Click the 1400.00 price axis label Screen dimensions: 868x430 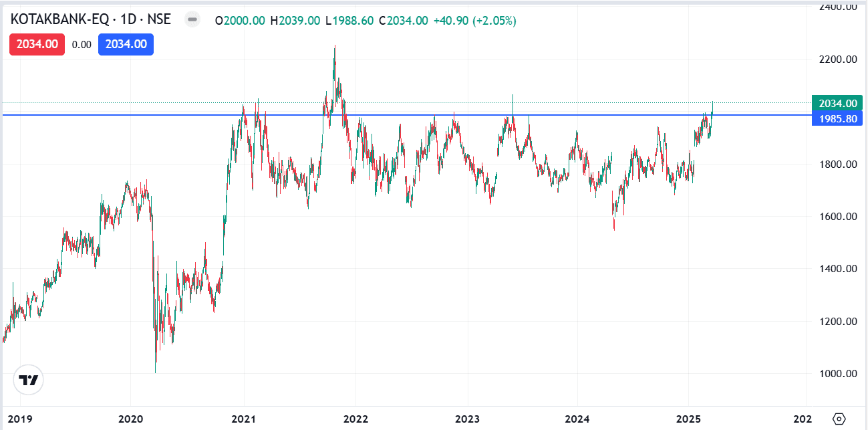[x=837, y=269]
